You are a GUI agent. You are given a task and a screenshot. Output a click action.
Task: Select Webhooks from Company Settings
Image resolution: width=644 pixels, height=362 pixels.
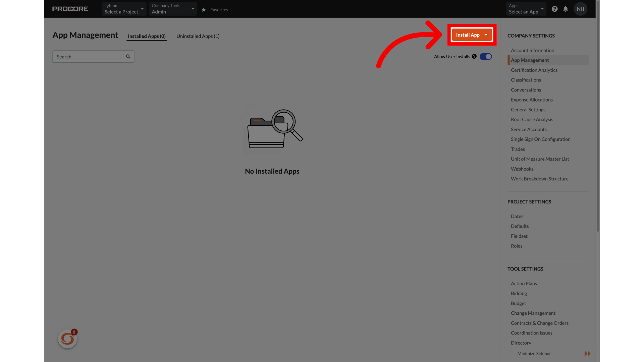coord(522,168)
